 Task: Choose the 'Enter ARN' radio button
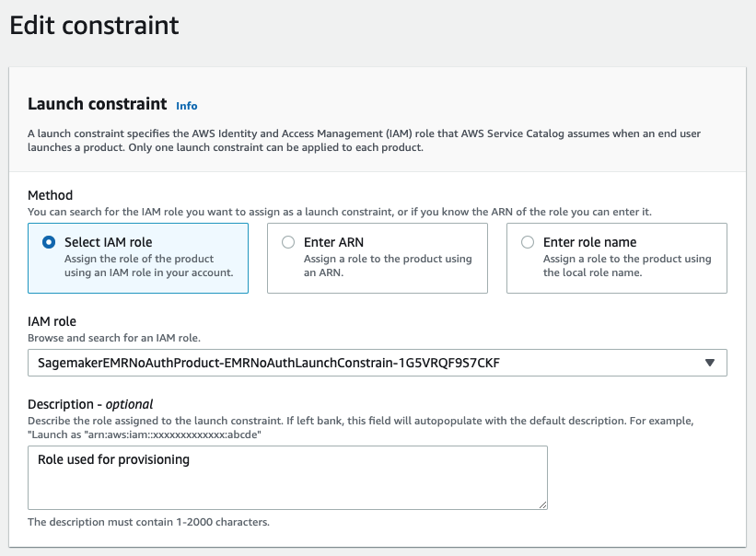point(288,242)
